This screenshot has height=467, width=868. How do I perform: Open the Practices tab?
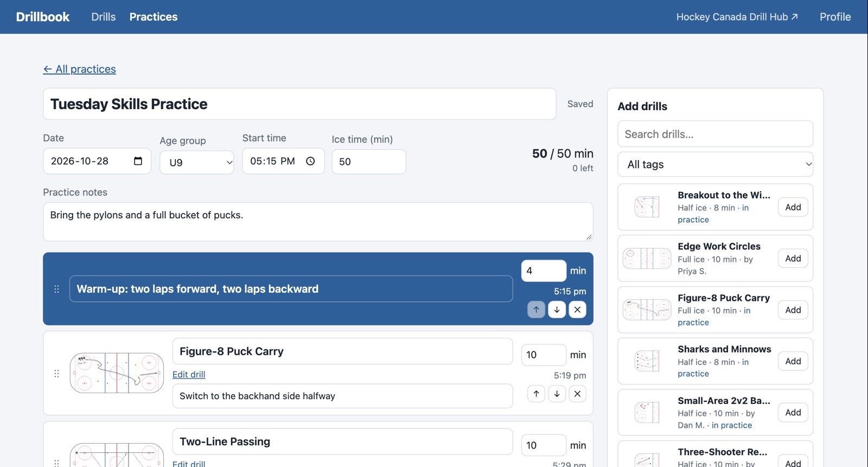(154, 17)
